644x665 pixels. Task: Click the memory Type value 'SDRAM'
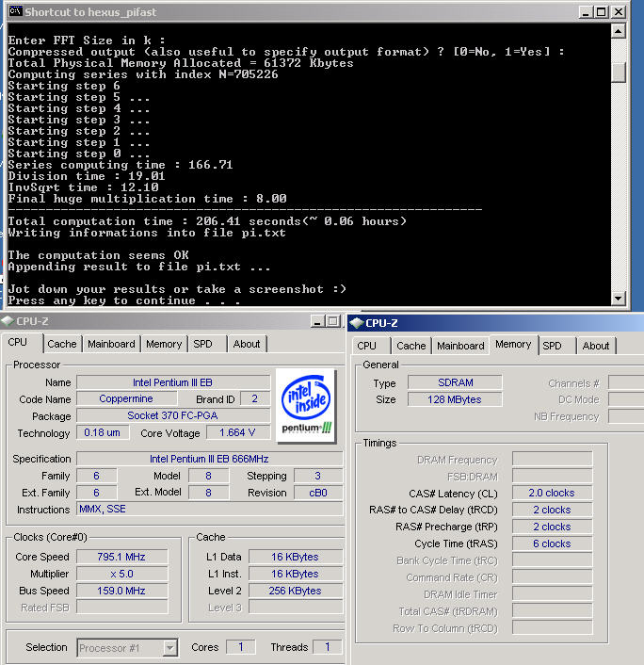click(x=456, y=382)
